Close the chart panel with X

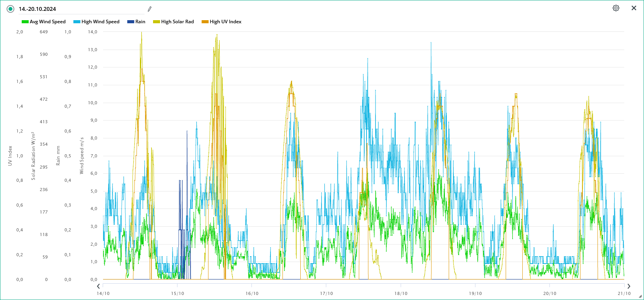634,8
